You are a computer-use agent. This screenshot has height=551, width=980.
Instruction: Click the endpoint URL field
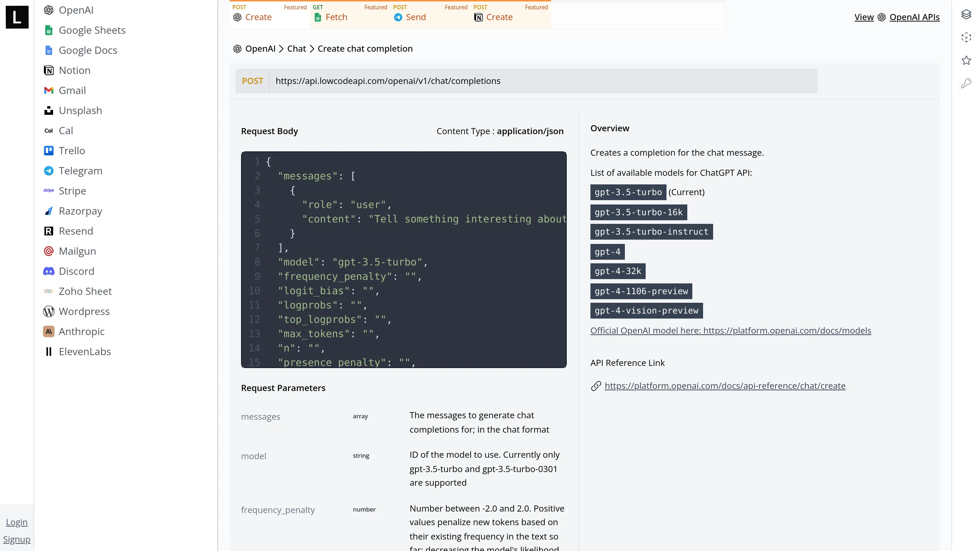(x=543, y=81)
